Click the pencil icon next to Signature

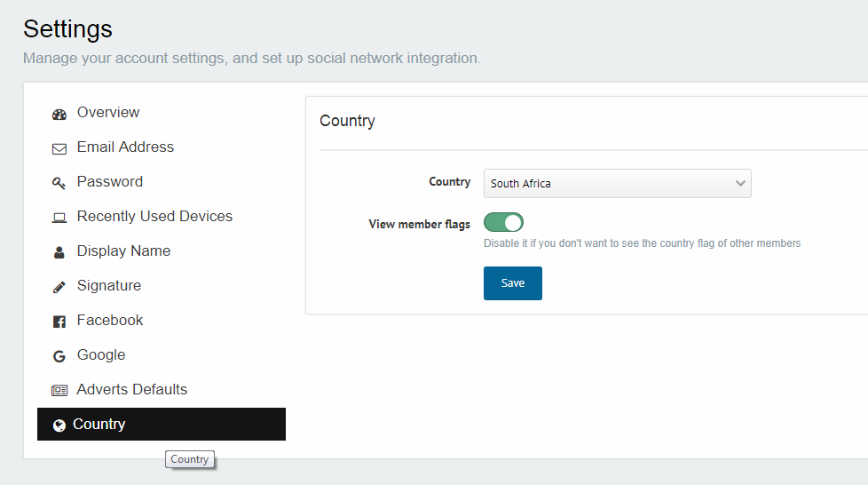click(59, 287)
